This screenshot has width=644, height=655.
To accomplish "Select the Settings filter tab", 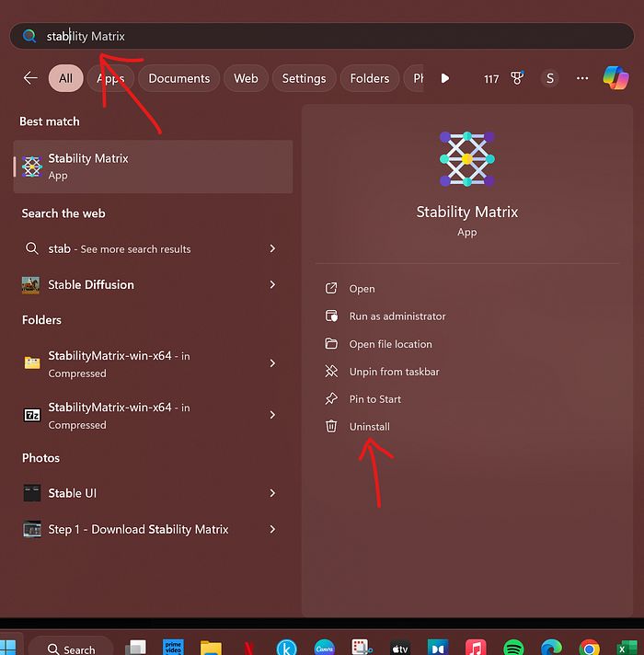I will (x=304, y=78).
